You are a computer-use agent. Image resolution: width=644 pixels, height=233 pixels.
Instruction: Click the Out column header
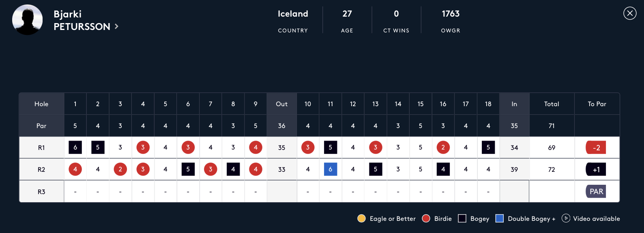coord(282,104)
